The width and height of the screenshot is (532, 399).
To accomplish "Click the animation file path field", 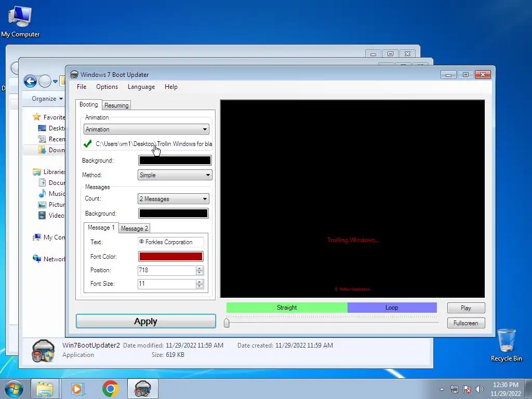I will pyautogui.click(x=154, y=144).
